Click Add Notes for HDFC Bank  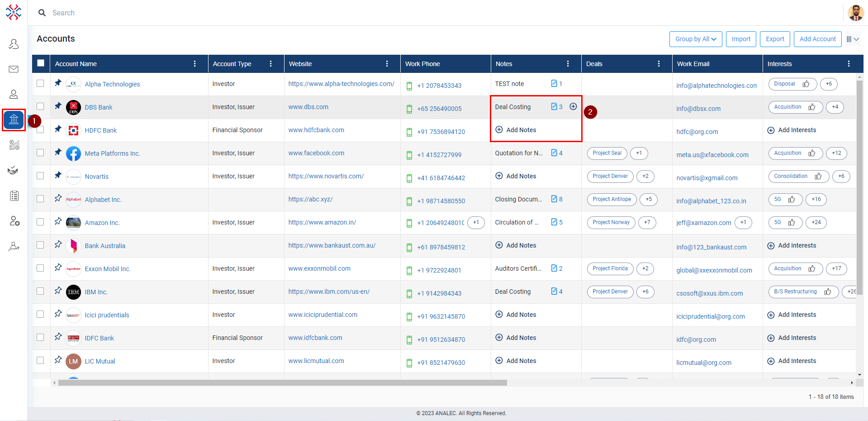pos(516,130)
